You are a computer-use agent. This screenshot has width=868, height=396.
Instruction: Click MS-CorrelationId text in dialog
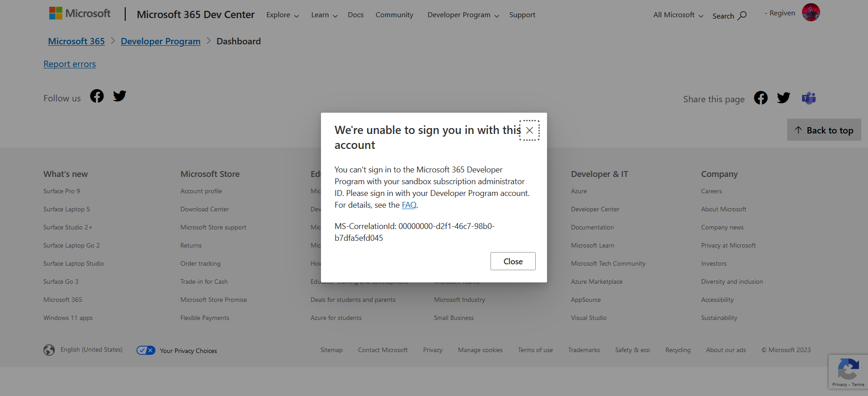point(415,232)
